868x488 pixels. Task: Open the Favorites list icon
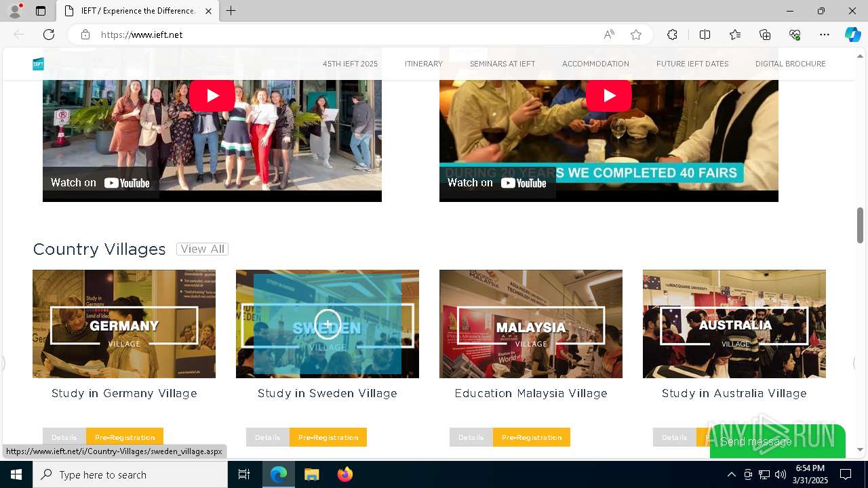(x=735, y=35)
